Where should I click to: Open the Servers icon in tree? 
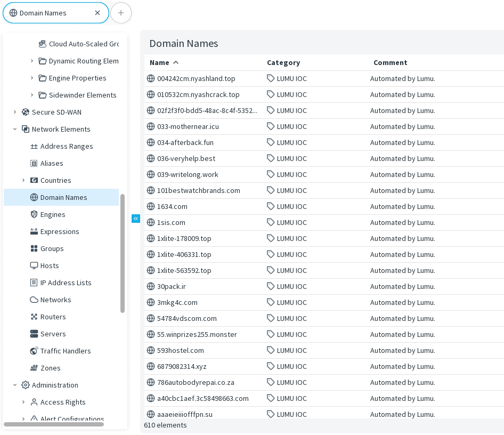click(34, 334)
